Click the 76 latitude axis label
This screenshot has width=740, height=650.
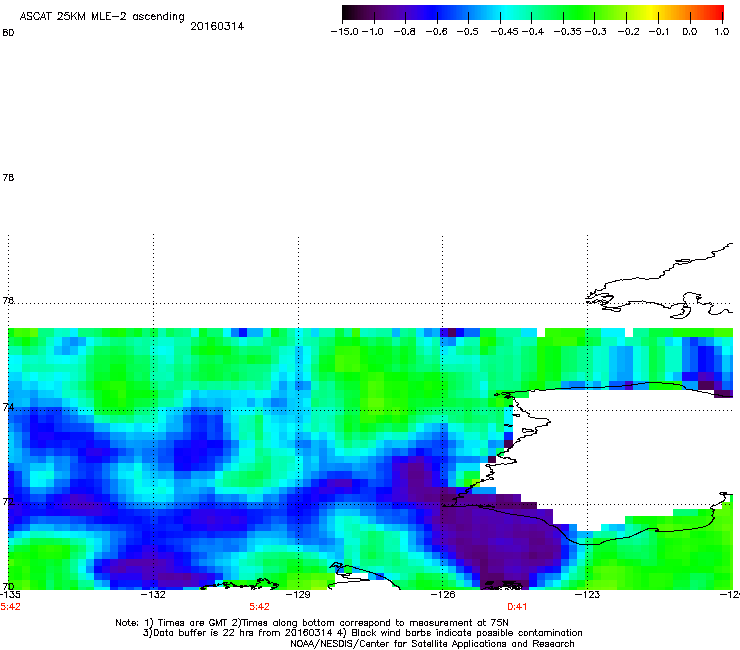click(x=8, y=301)
